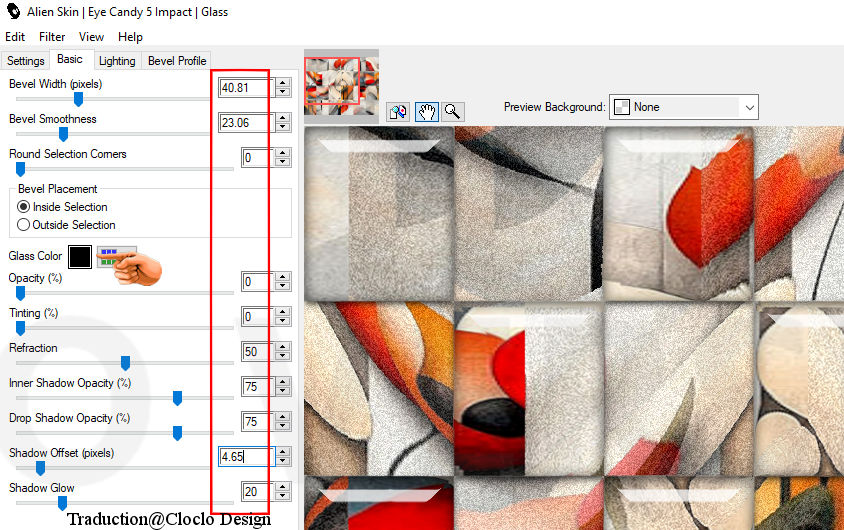Click the Round Selection Corners value field
This screenshot has width=844, height=530.
pyautogui.click(x=258, y=158)
